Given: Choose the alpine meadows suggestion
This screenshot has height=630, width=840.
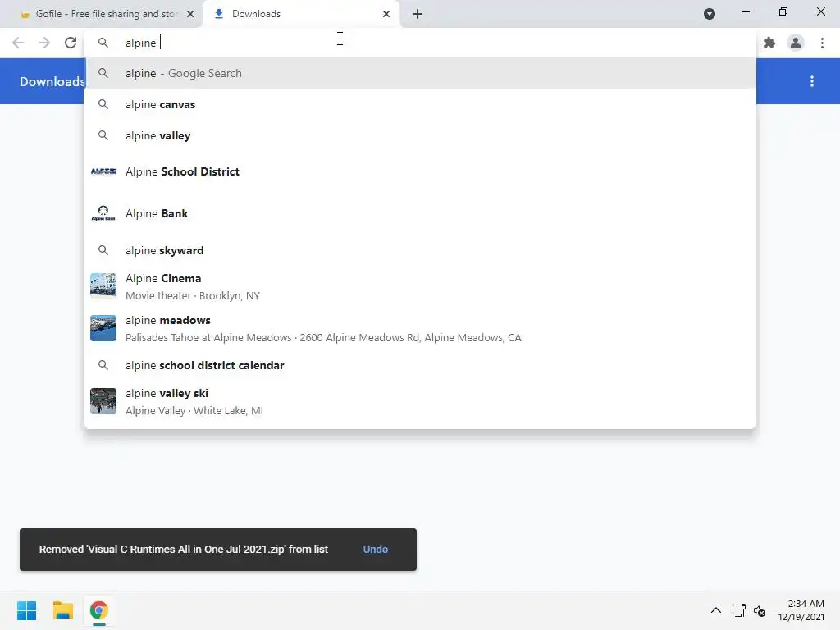Looking at the screenshot, I should click(x=420, y=328).
